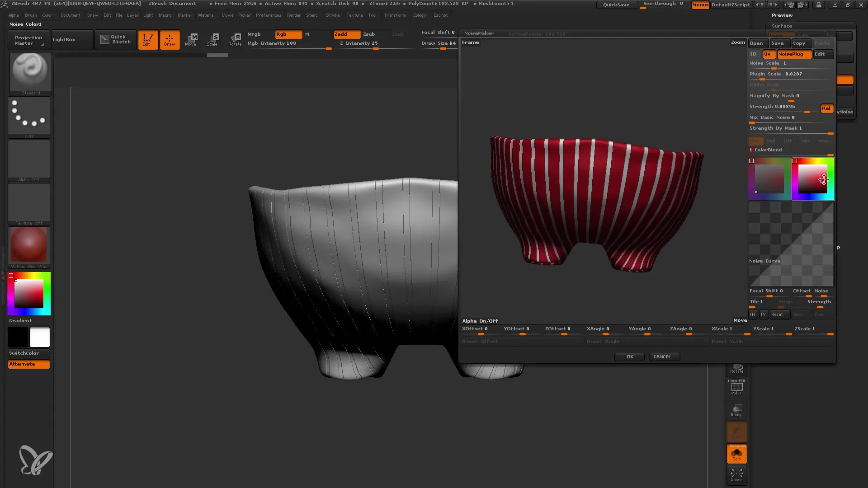
Task: Toggle Alpha On/Off setting
Action: [x=479, y=320]
